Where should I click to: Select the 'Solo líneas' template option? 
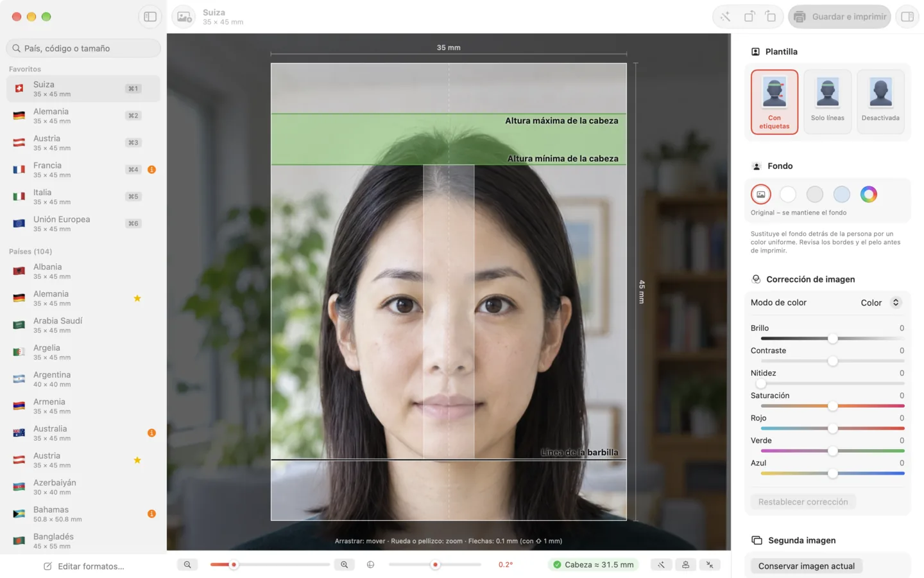coord(827,102)
